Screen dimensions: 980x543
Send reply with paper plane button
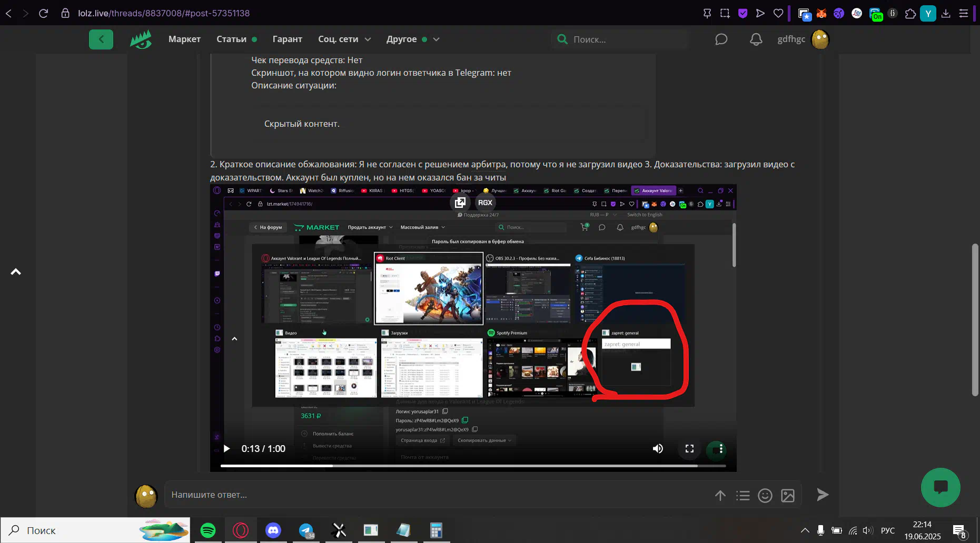[x=823, y=495]
